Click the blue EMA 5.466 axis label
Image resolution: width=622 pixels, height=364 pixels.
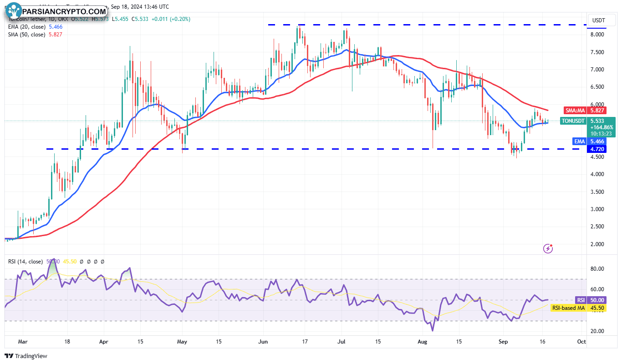point(589,142)
